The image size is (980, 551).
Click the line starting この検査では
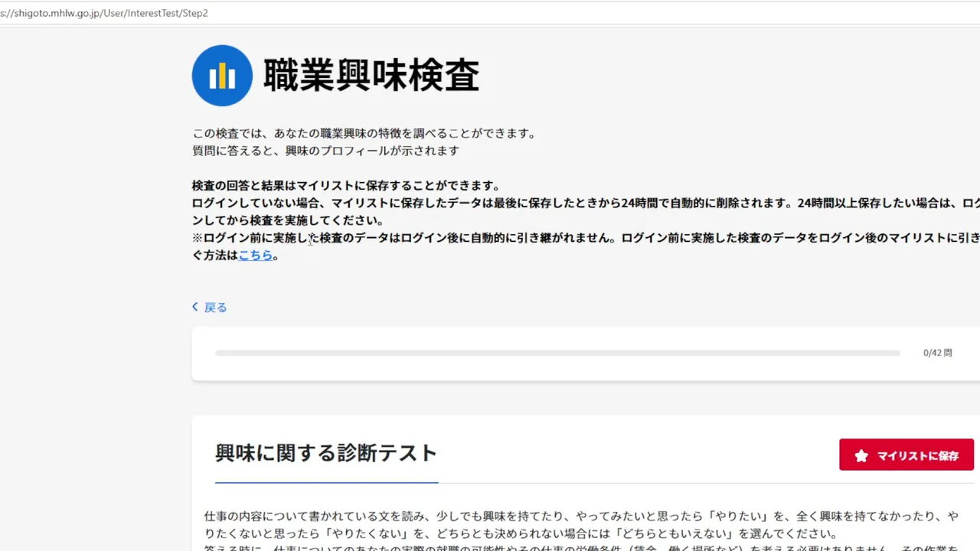click(x=364, y=133)
